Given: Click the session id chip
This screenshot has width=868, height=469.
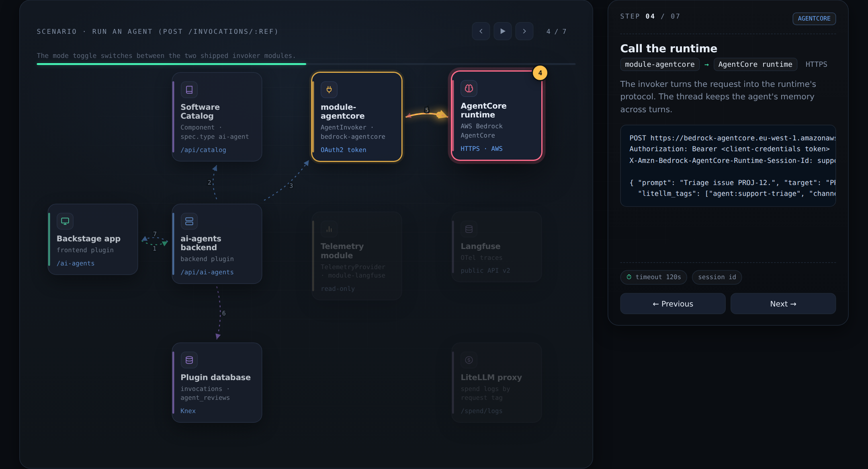Looking at the screenshot, I should tap(717, 277).
